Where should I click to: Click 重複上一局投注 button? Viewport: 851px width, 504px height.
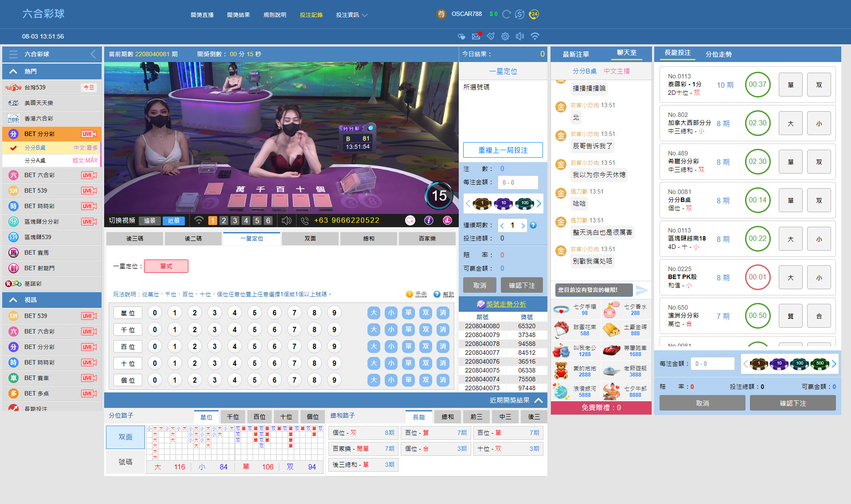click(503, 150)
